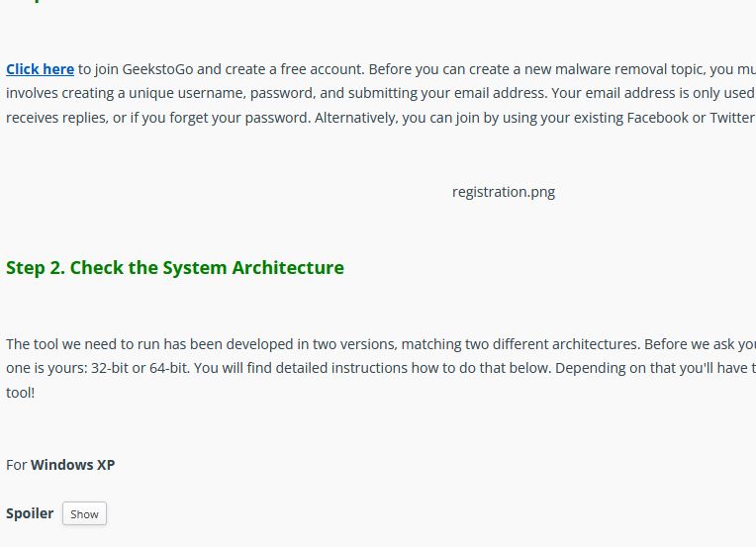Click the partially visible green heading at top
Viewport: 756px width, 547px height.
[x=36, y=1]
